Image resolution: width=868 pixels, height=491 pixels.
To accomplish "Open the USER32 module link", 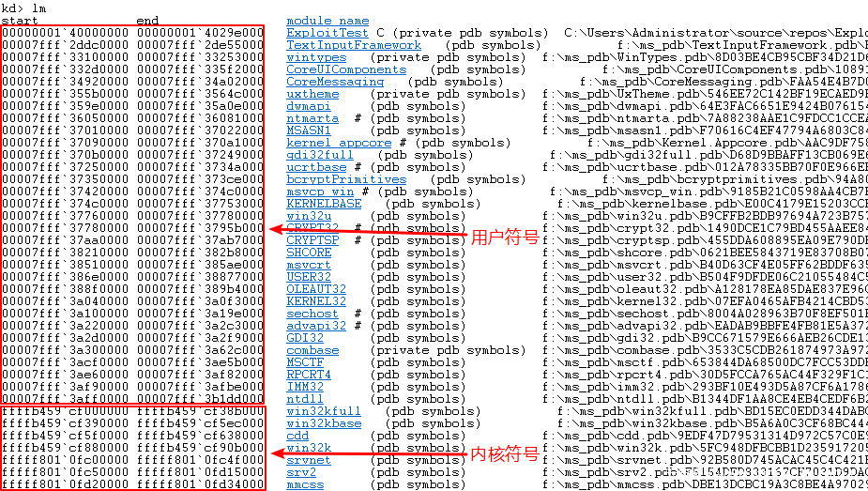I will pyautogui.click(x=309, y=277).
